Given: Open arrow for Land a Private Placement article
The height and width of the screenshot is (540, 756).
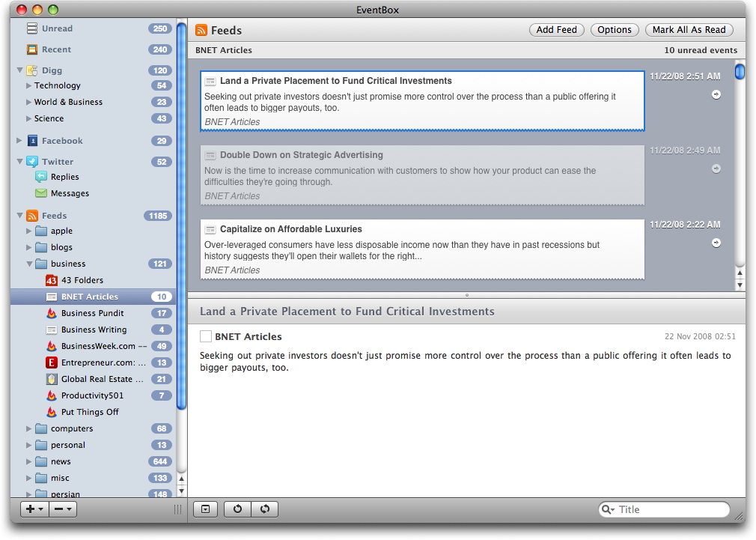Looking at the screenshot, I should coord(716,94).
